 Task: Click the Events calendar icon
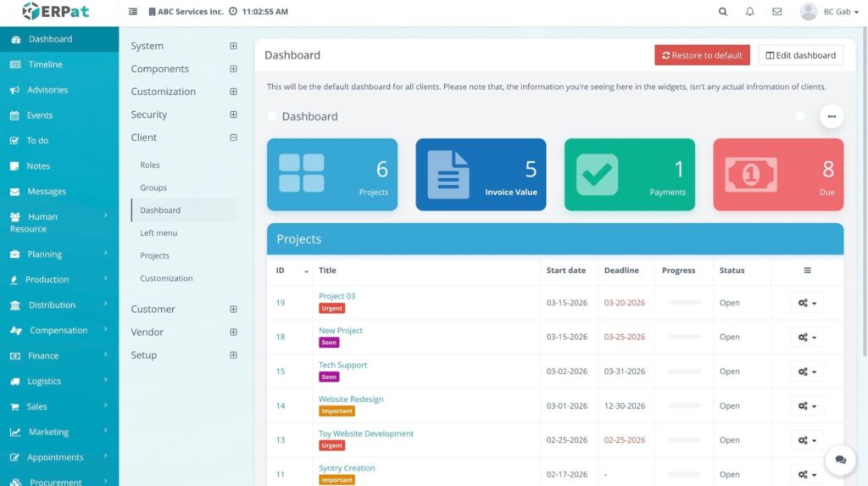[x=14, y=115]
